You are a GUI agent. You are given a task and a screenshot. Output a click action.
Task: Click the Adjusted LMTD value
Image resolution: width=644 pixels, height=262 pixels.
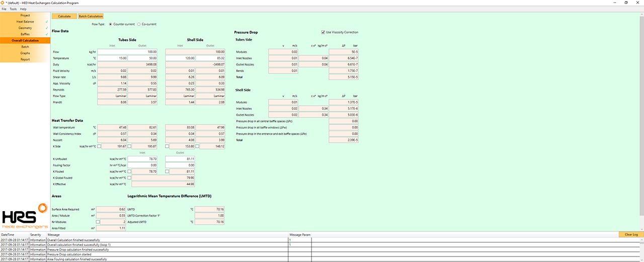point(210,222)
